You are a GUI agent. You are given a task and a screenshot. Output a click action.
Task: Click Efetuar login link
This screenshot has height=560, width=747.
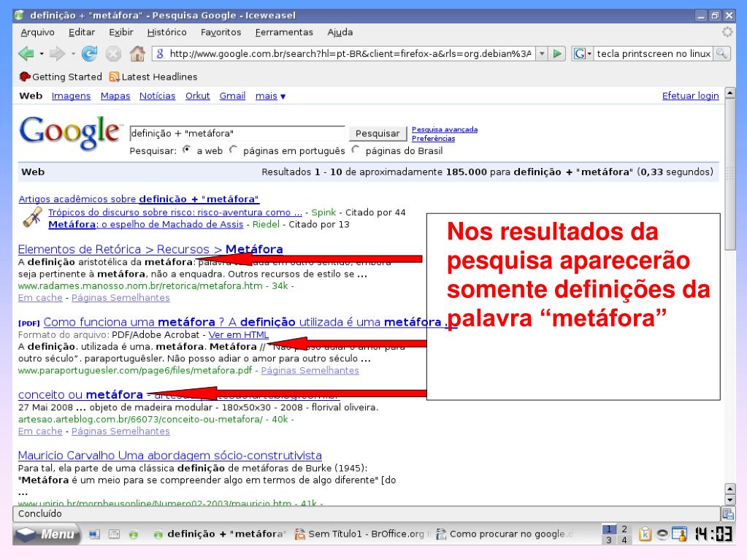point(690,96)
